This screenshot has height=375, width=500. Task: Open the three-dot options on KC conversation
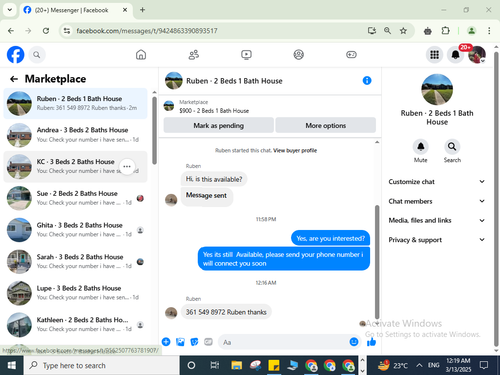pos(127,166)
